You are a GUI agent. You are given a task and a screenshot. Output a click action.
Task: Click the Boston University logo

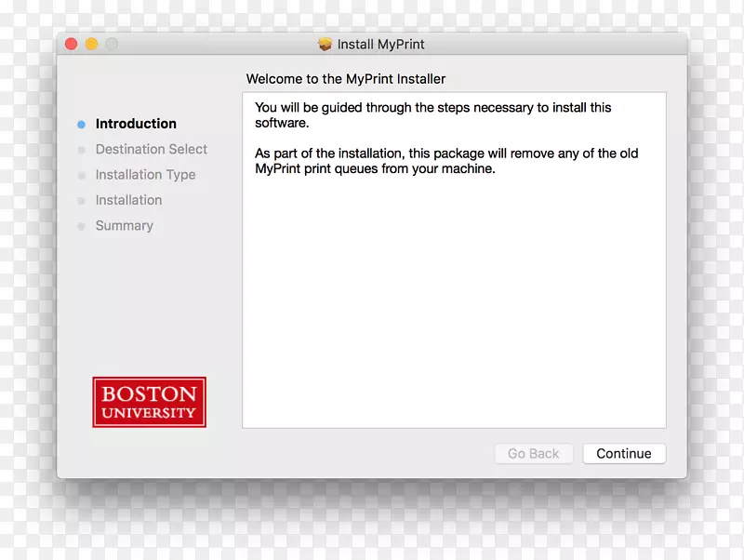tap(149, 402)
